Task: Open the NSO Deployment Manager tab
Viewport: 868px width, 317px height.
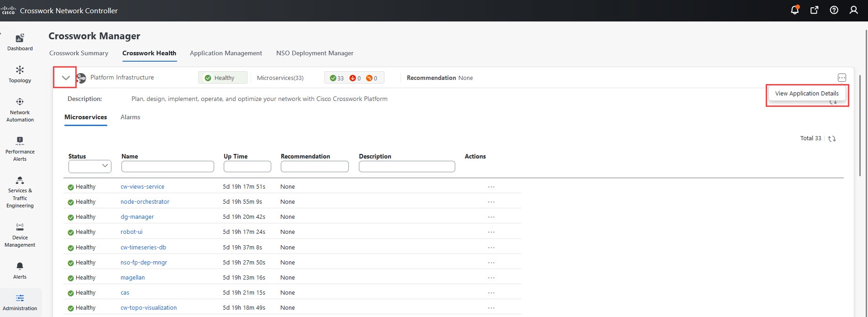Action: click(x=315, y=53)
